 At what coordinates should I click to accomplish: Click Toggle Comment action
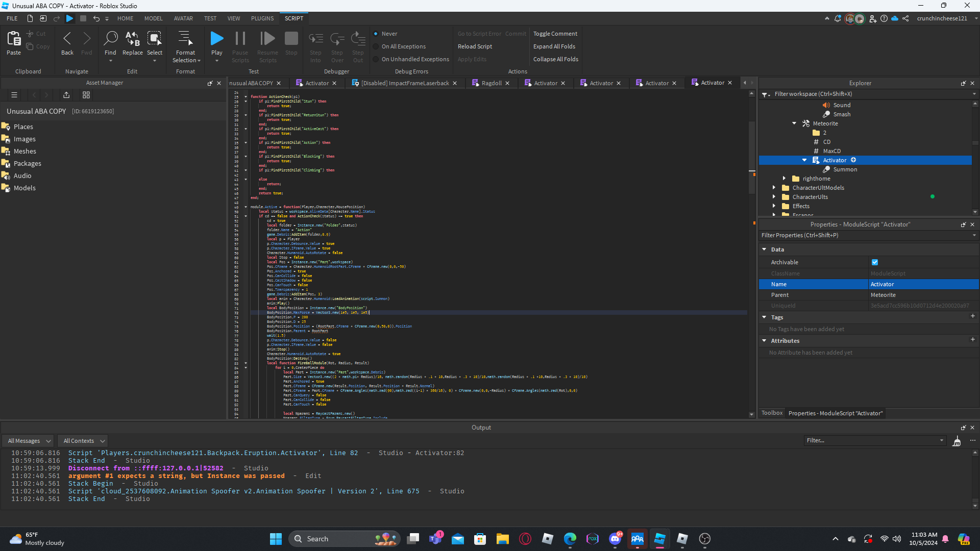(x=555, y=34)
